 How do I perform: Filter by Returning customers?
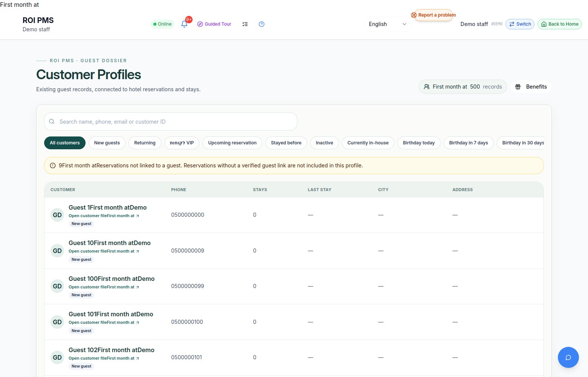click(x=145, y=143)
